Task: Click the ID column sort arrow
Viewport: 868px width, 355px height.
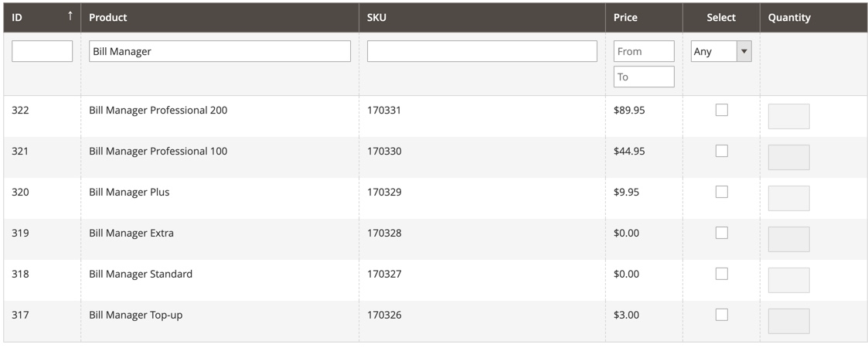Action: pyautogui.click(x=70, y=16)
